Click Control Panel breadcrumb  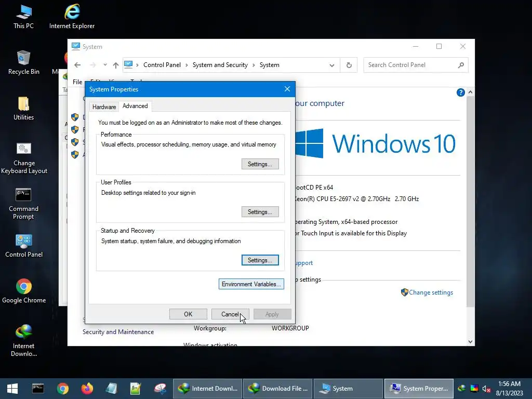click(x=162, y=65)
